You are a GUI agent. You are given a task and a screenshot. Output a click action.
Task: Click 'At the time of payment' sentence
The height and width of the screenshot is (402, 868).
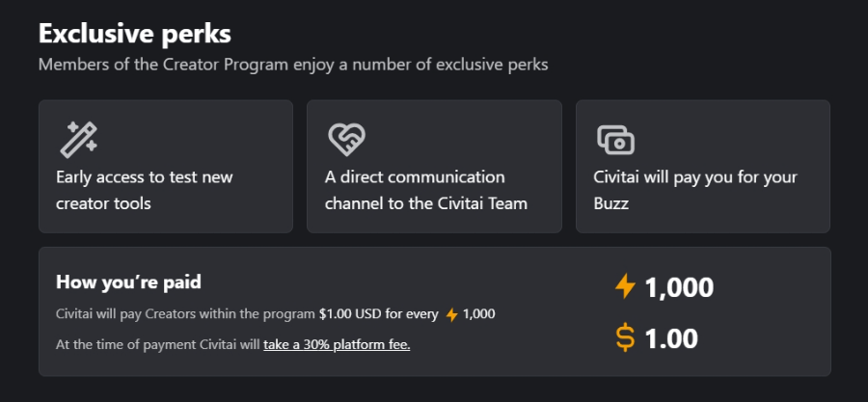click(233, 344)
